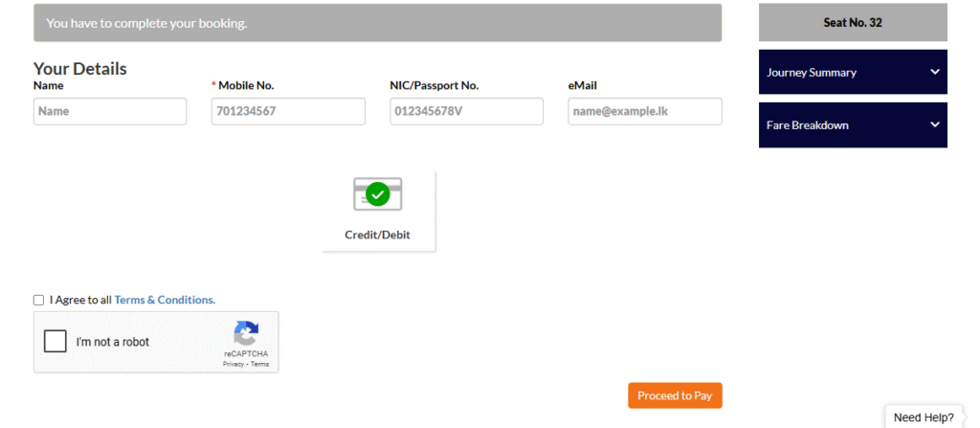Click the Proceed to Pay button
The width and height of the screenshot is (980, 428).
point(675,395)
